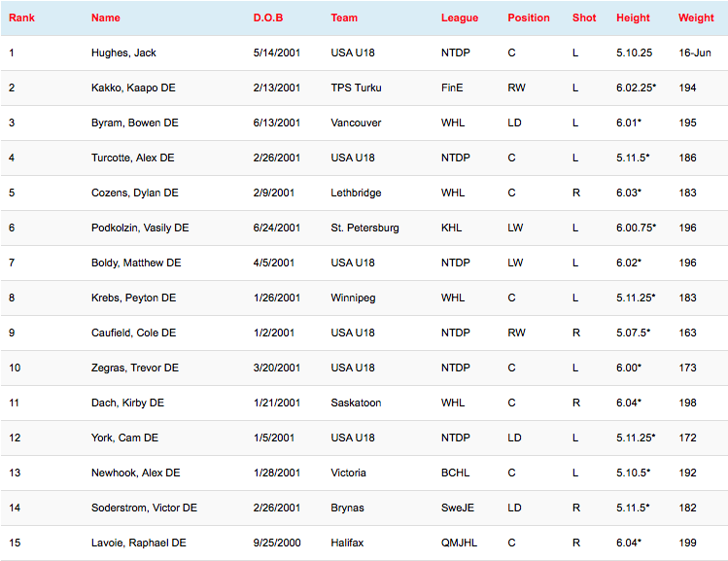Select Caufield, Cole DE player name

133,333
